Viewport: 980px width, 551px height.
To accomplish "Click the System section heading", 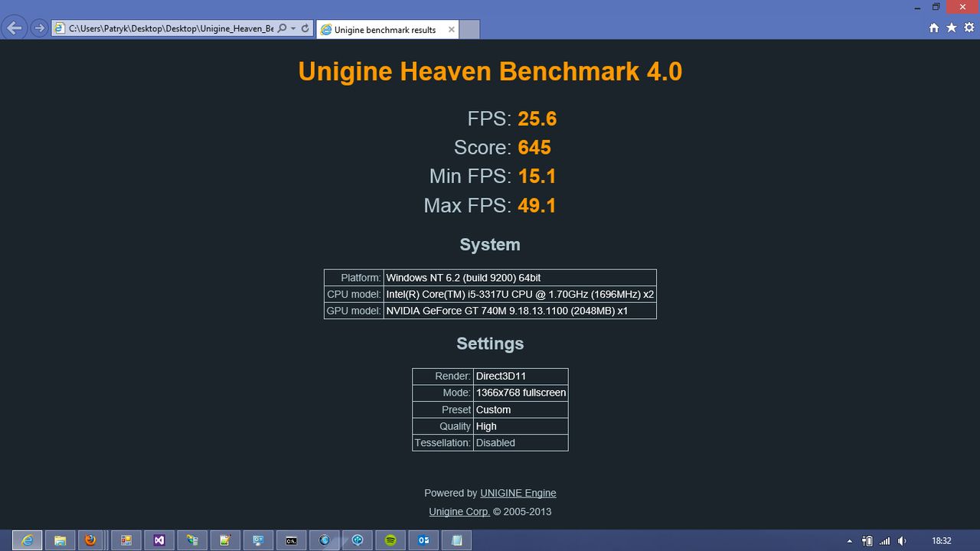I will tap(490, 245).
